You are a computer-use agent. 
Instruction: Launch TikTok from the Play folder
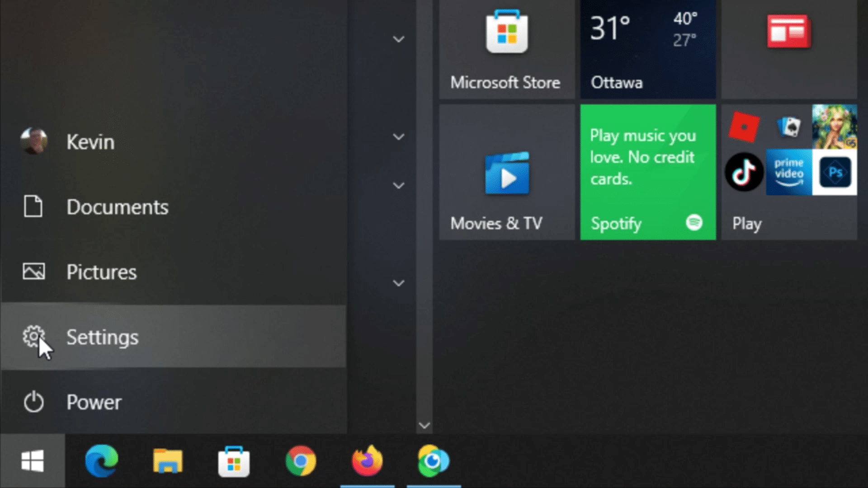click(x=744, y=172)
